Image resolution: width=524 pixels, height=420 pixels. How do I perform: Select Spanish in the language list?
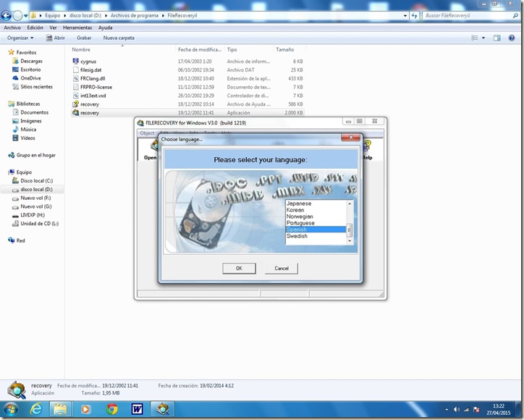(x=316, y=230)
